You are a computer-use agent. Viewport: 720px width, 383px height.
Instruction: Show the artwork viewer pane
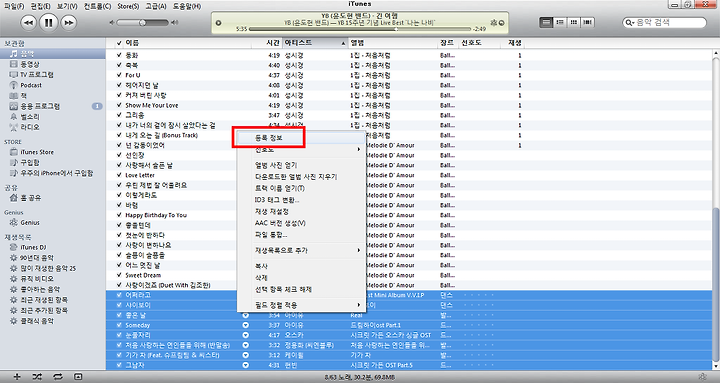(78, 377)
